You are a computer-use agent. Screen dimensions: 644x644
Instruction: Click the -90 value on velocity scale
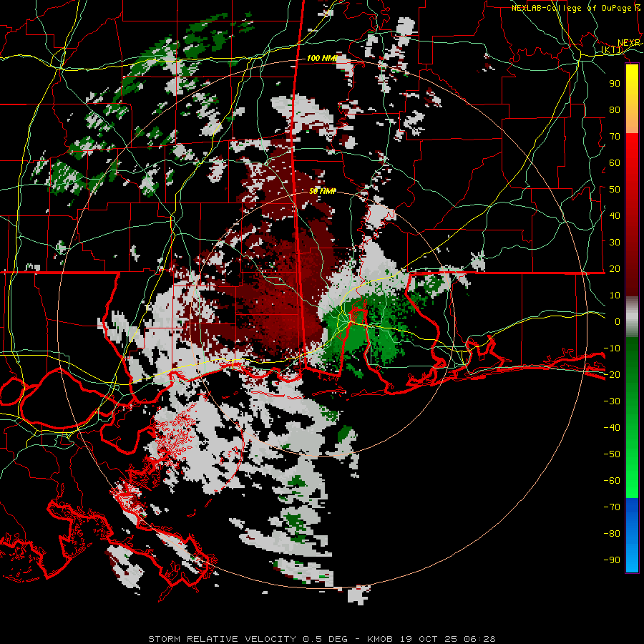pyautogui.click(x=612, y=560)
